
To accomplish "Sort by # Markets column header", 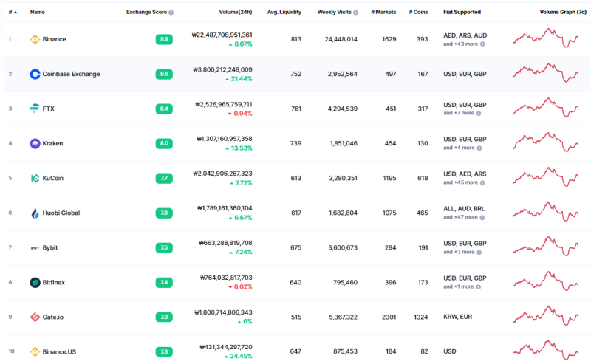I will pyautogui.click(x=383, y=12).
